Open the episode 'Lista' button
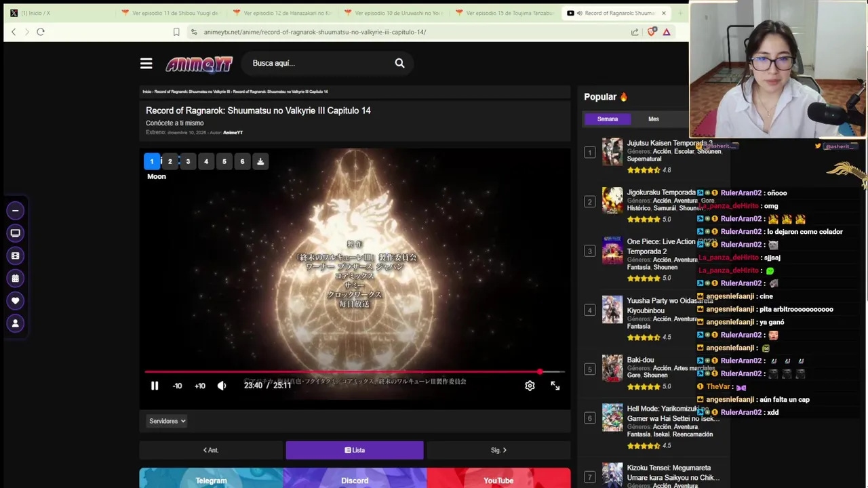Viewport: 868px width, 488px height. [355, 450]
